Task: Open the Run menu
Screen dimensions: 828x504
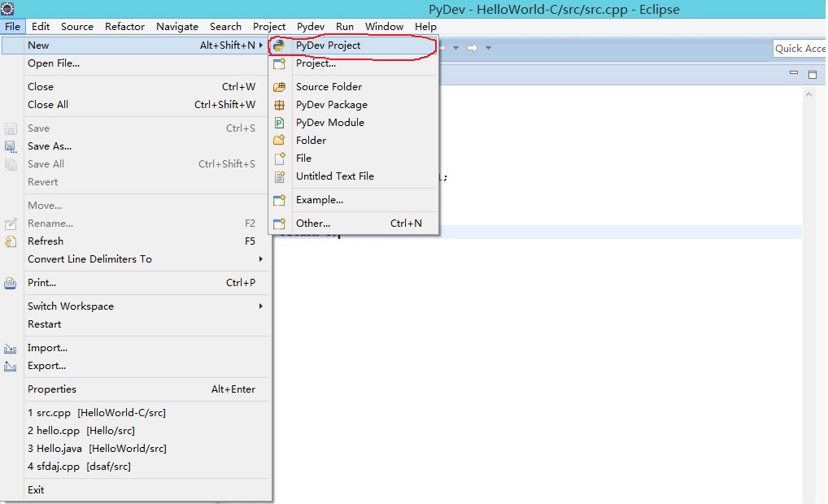Action: (345, 26)
